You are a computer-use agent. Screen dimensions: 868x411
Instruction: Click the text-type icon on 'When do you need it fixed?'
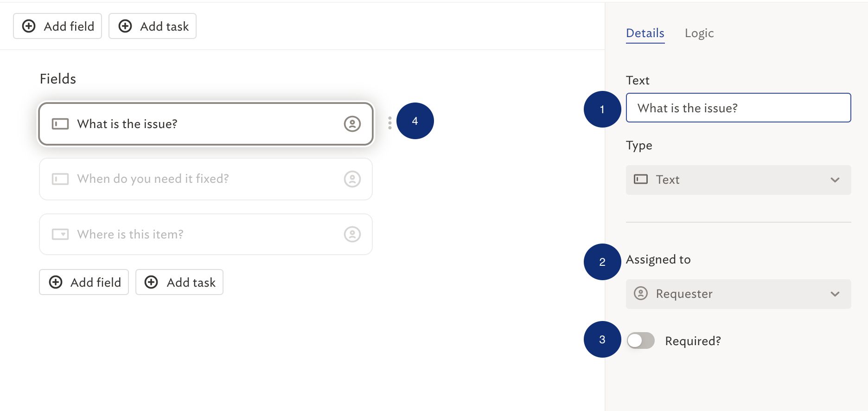coord(60,179)
